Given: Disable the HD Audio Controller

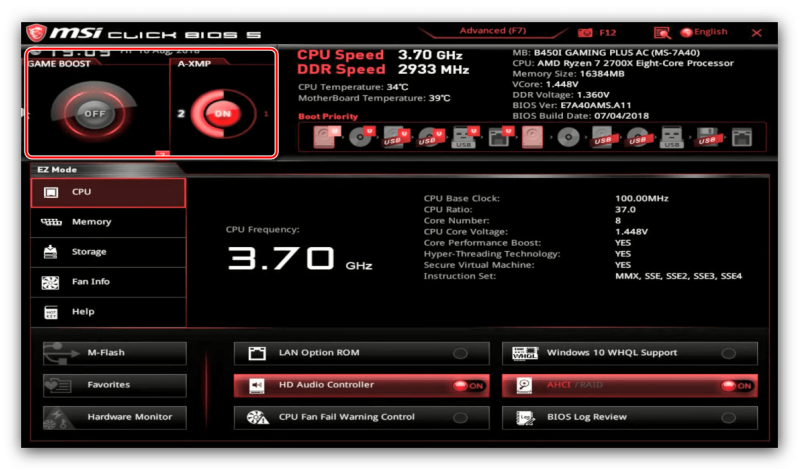Looking at the screenshot, I should 361,385.
